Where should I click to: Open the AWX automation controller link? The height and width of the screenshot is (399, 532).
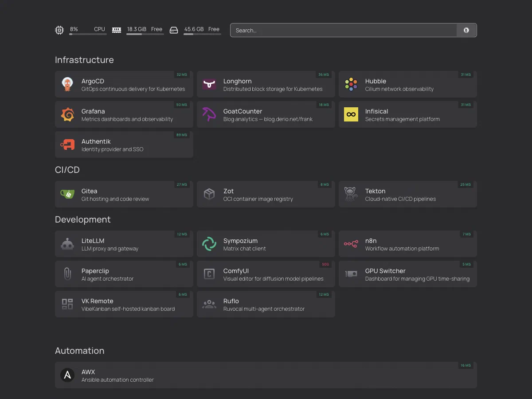tap(266, 375)
